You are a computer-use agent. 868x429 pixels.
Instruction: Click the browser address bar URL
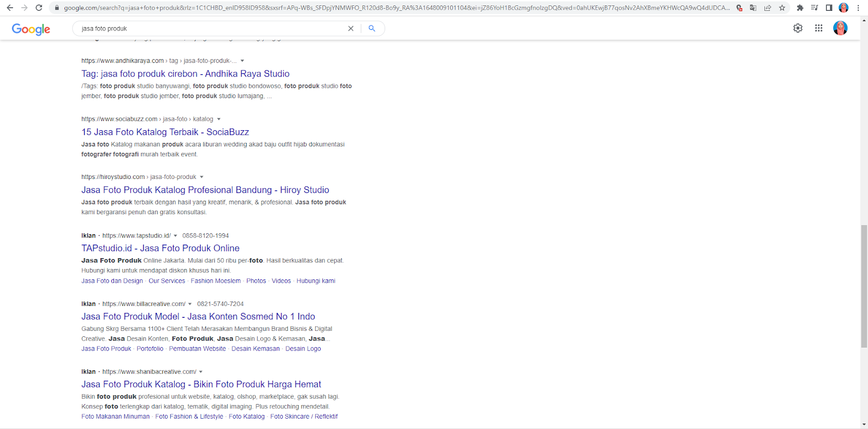(x=396, y=8)
